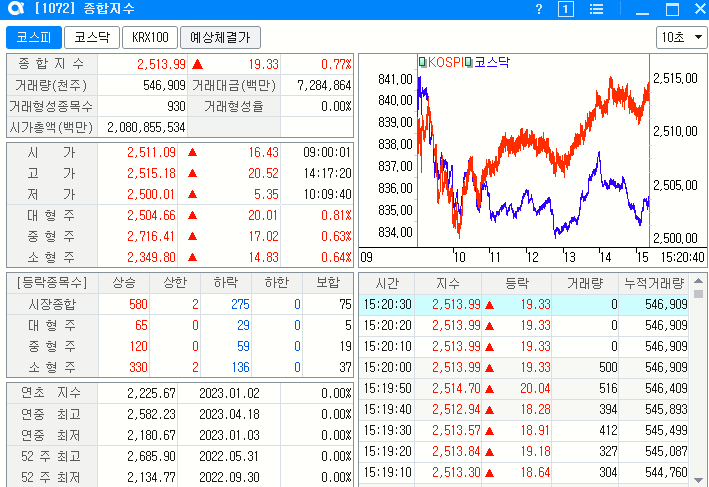
Task: Toggle the KOSPI legend marker in chart
Action: pos(422,62)
